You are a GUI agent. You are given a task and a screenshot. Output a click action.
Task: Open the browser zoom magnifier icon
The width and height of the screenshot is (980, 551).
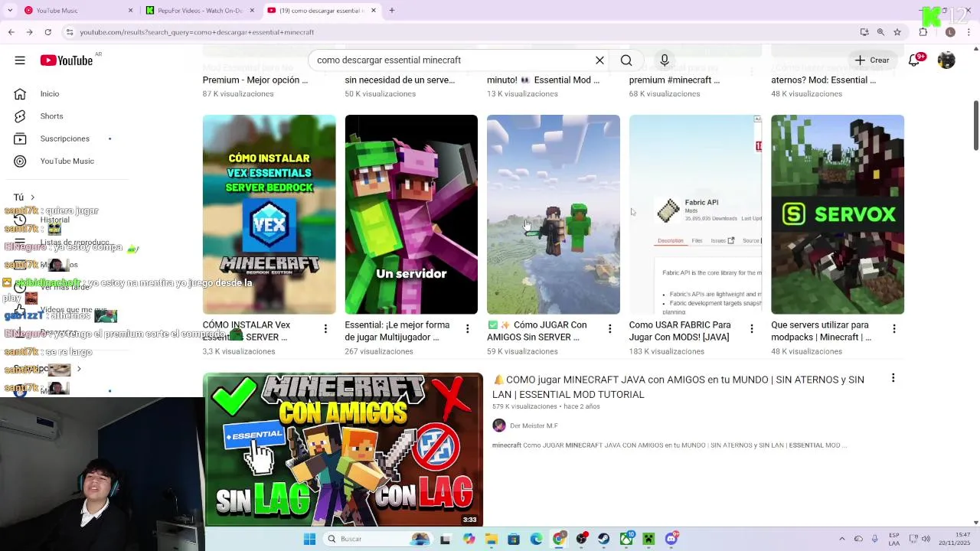coord(880,32)
